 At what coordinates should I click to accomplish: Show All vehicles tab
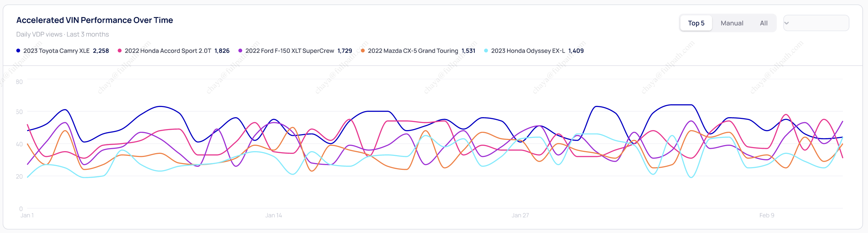click(764, 23)
